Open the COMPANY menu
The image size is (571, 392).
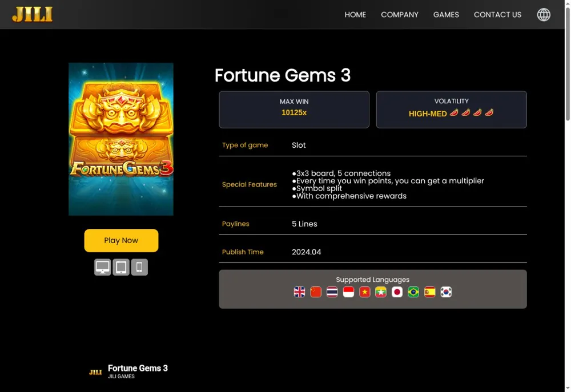point(400,15)
